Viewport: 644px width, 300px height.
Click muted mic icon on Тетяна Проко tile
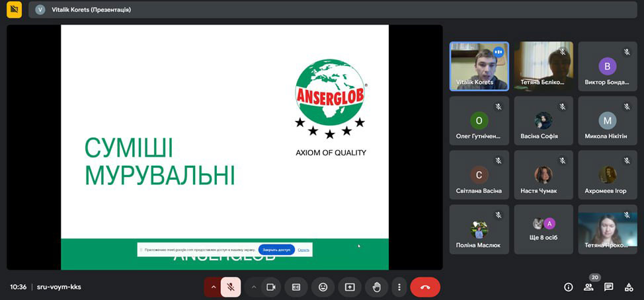coord(627,215)
